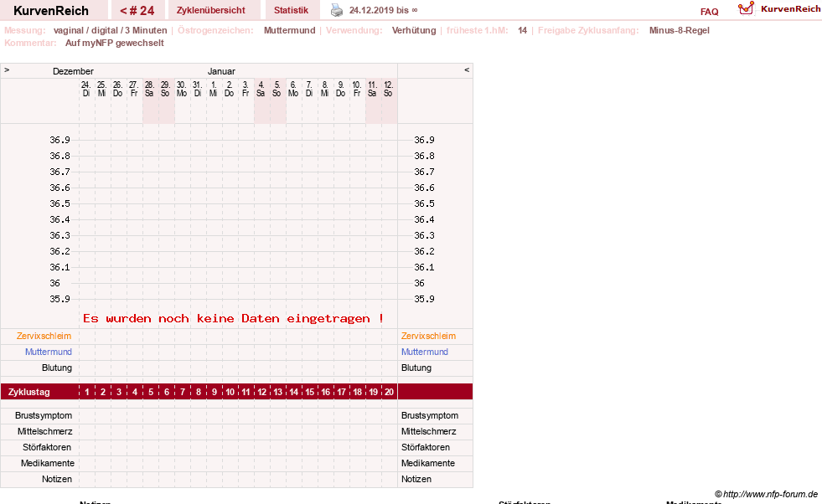Click the 'Verhütung' usage value
Viewport: 822px width, 504px height.
[x=414, y=30]
